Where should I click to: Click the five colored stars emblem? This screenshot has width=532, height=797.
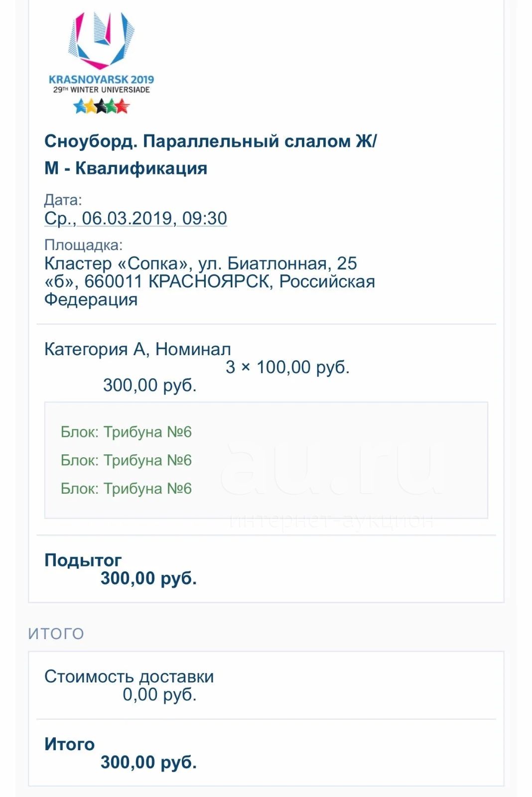(x=101, y=106)
